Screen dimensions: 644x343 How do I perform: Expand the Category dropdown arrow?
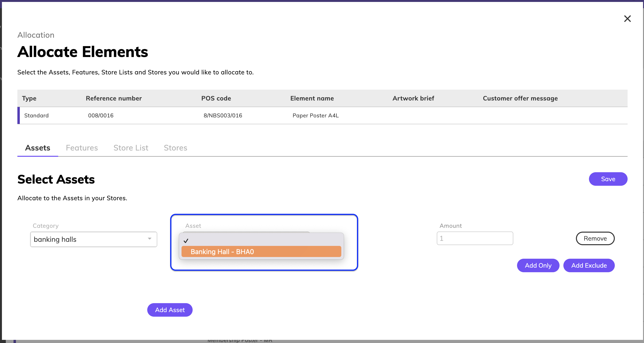[149, 239]
